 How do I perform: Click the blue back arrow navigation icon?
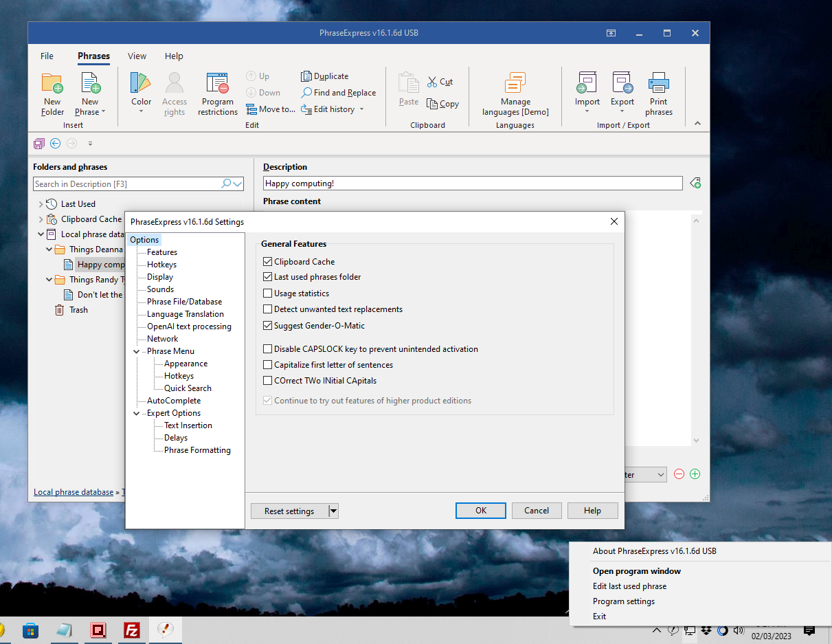(56, 144)
